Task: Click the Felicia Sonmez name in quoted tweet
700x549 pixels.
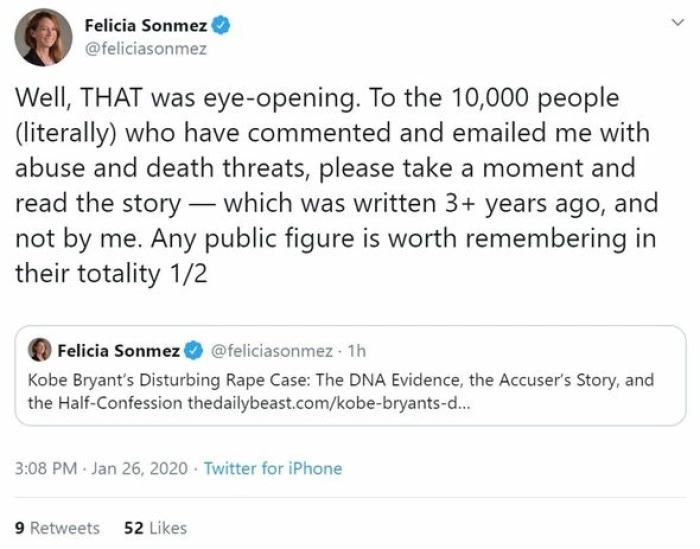Action: point(118,350)
